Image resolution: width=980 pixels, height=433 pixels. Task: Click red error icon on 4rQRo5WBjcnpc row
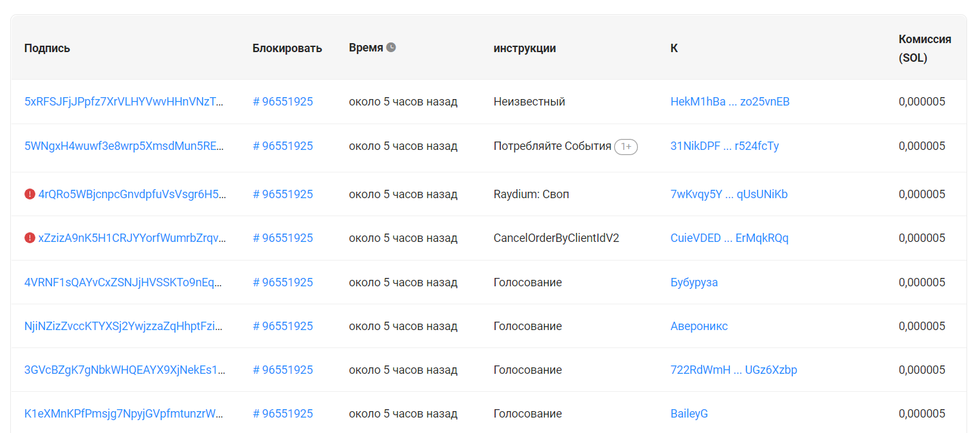coord(30,194)
